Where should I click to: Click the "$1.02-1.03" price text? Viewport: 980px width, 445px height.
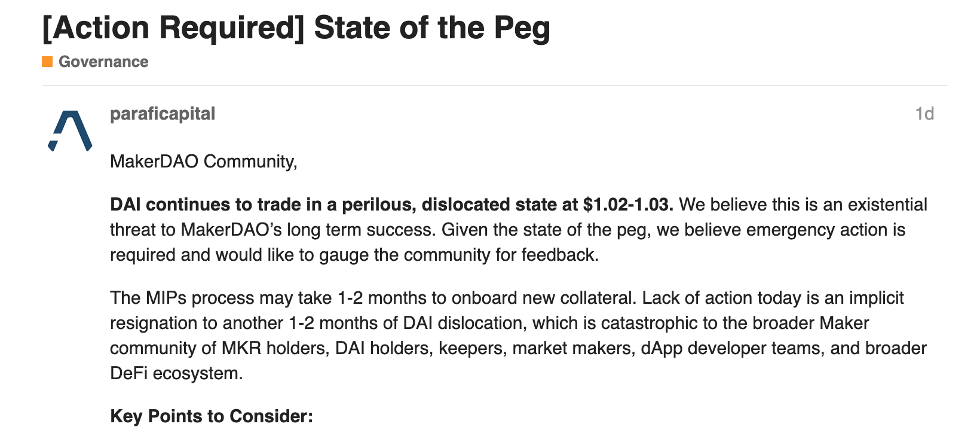click(x=628, y=205)
